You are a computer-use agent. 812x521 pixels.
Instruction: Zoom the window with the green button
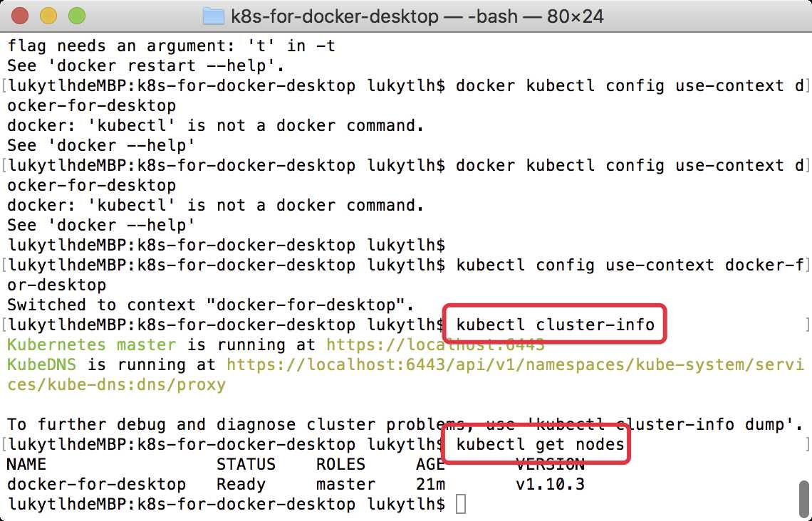coord(76,15)
